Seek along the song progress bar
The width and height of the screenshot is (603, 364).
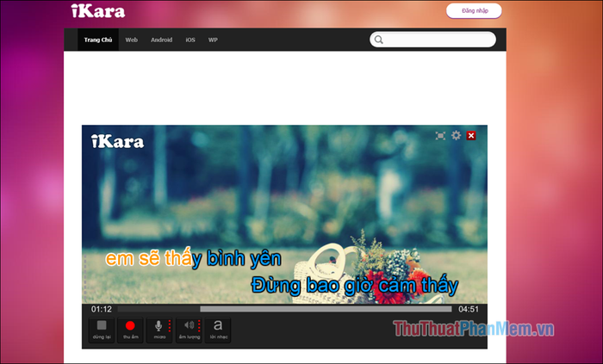(284, 309)
